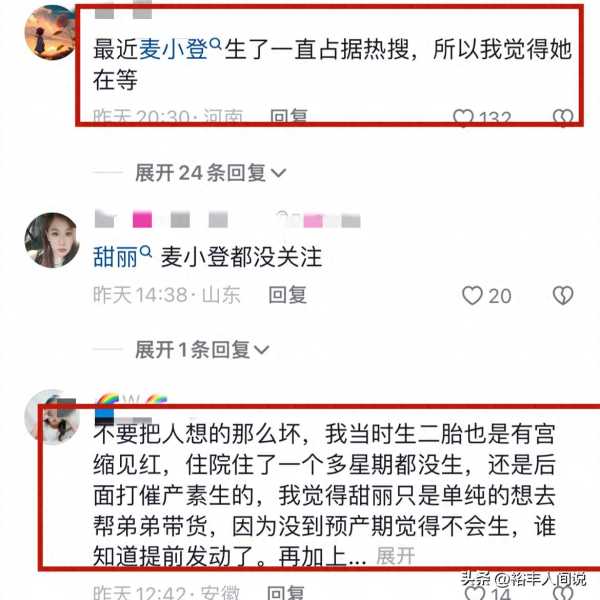Viewport: 600px width, 600px height.
Task: Expand 1 reply under second comment
Action: coord(202,349)
